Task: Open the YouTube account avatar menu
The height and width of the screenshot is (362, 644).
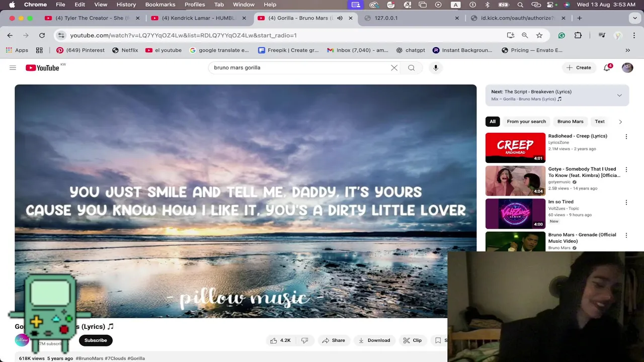Action: 627,67
